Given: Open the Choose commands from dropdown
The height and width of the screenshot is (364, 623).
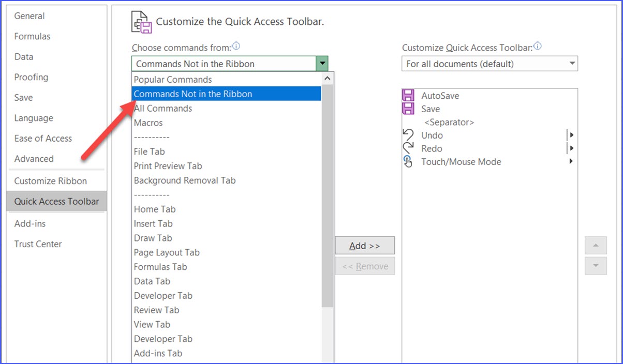Looking at the screenshot, I should click(x=323, y=63).
